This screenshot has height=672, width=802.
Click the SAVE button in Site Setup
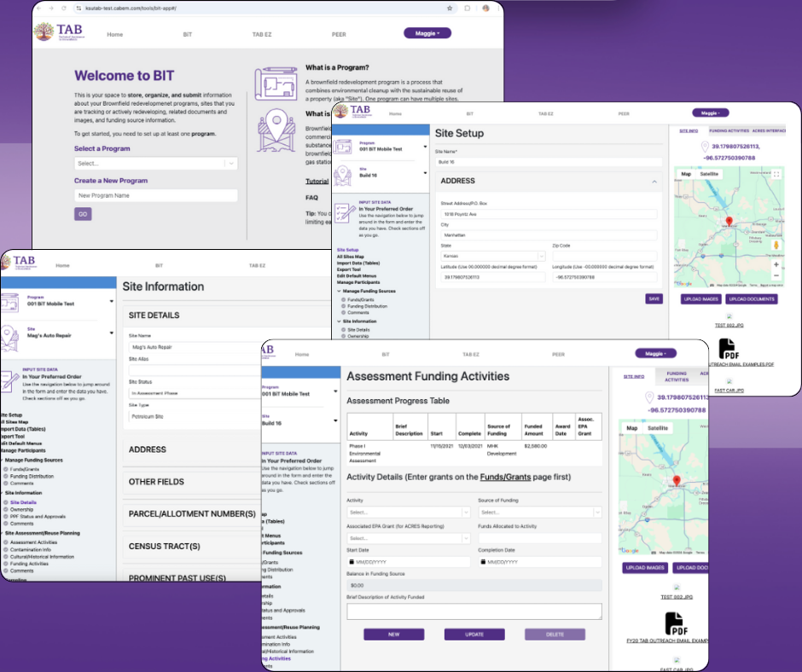[x=654, y=298]
